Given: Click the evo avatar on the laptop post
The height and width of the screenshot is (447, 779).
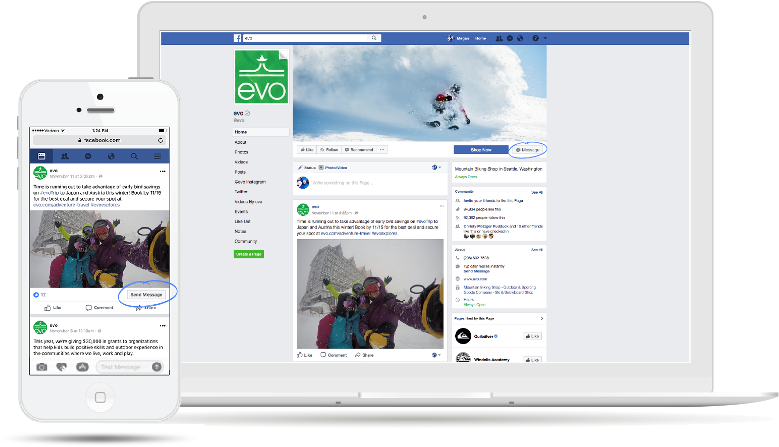Looking at the screenshot, I should (x=303, y=210).
